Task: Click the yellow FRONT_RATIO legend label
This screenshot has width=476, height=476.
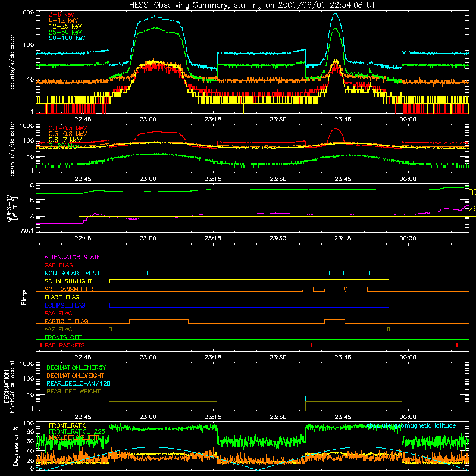Action: tap(67, 425)
